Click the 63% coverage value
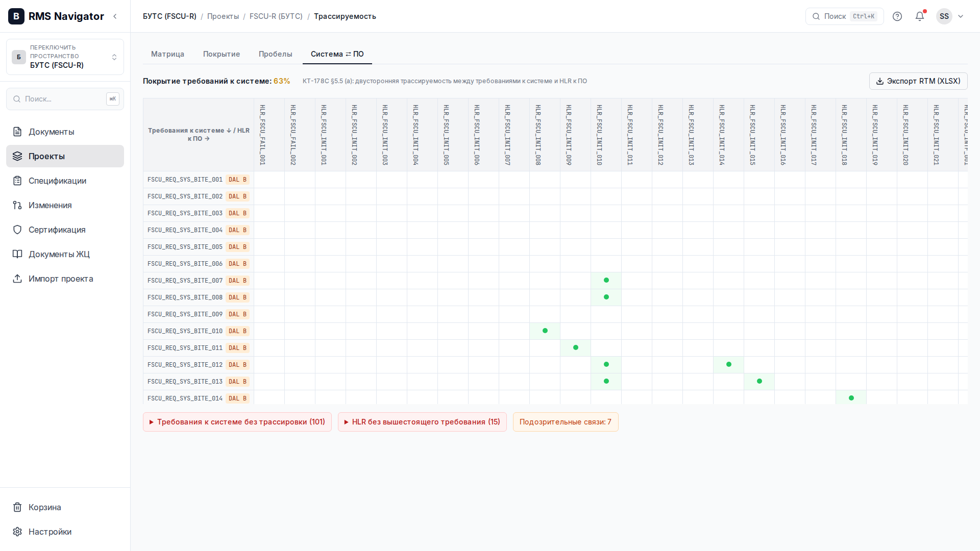 click(282, 81)
